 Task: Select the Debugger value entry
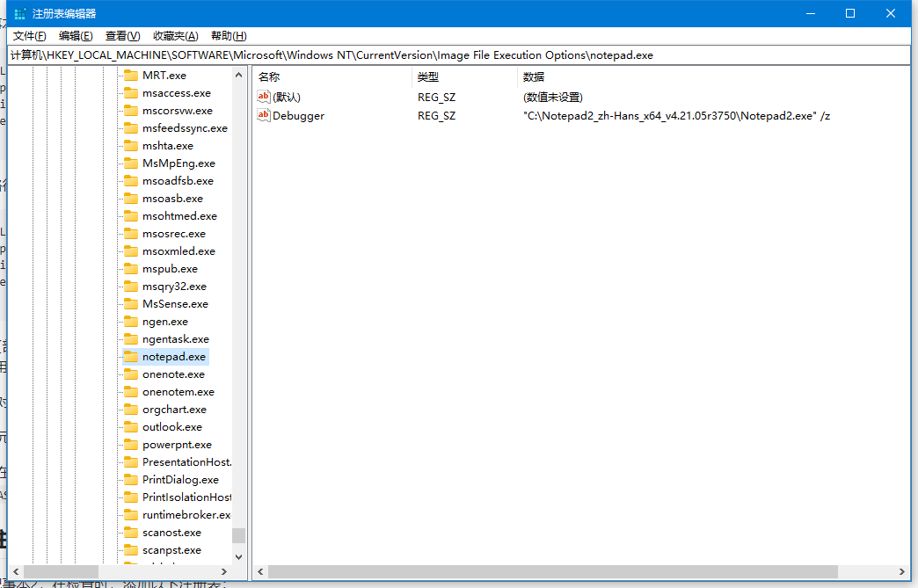(295, 115)
